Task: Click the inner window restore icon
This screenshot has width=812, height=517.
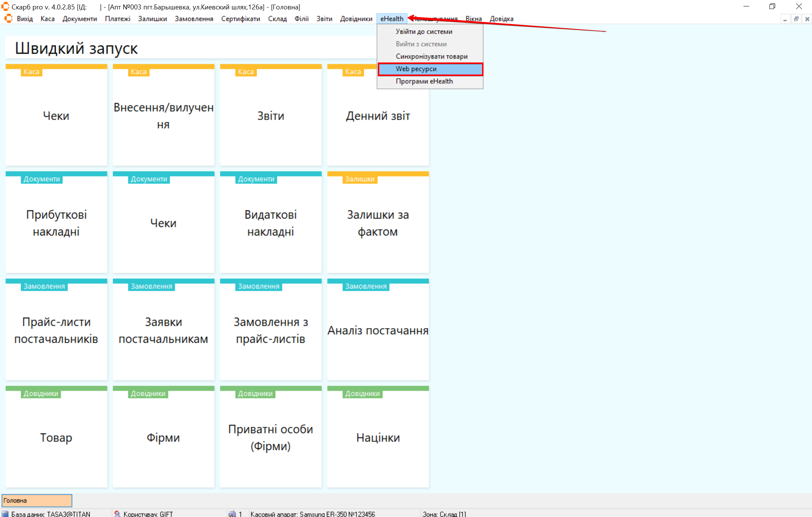Action: [796, 19]
